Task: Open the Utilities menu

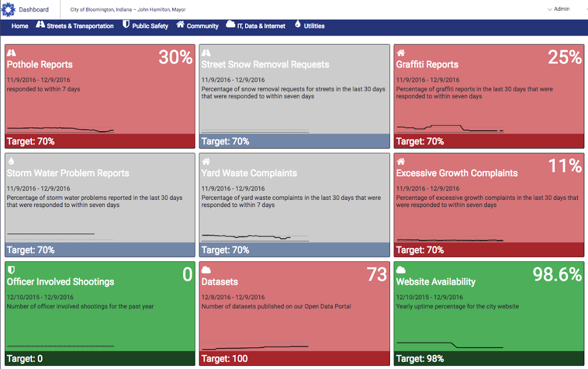Action: (314, 26)
